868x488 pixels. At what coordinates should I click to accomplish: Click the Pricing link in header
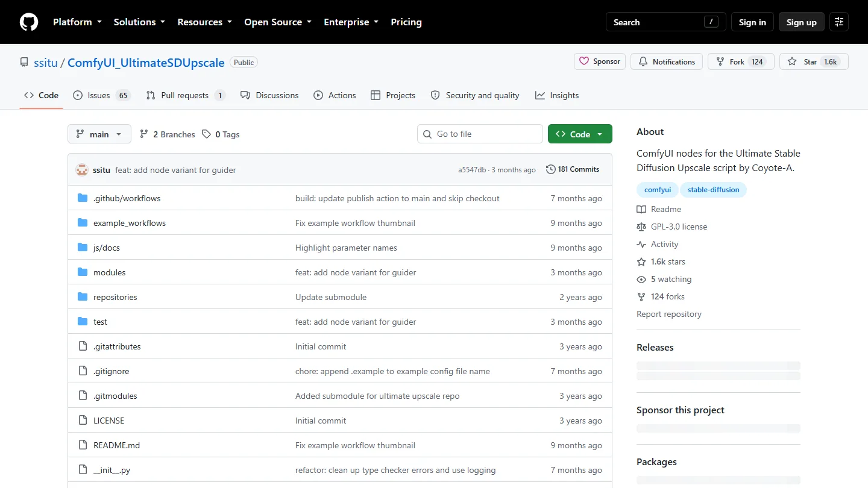point(406,22)
